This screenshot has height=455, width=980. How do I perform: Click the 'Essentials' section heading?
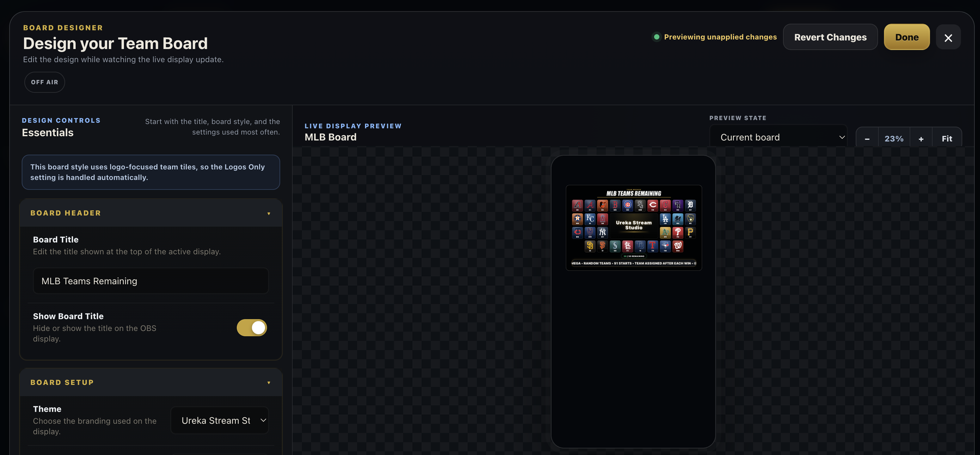pyautogui.click(x=47, y=133)
